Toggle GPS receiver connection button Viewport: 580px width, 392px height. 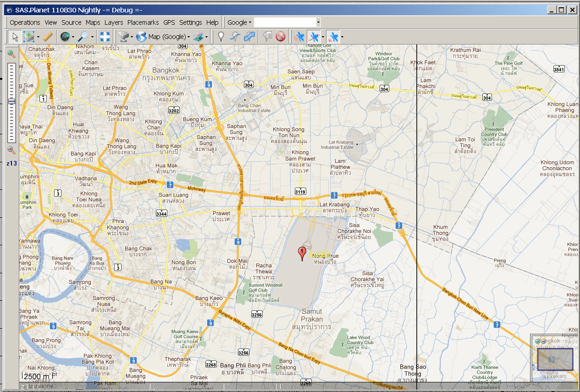point(299,37)
